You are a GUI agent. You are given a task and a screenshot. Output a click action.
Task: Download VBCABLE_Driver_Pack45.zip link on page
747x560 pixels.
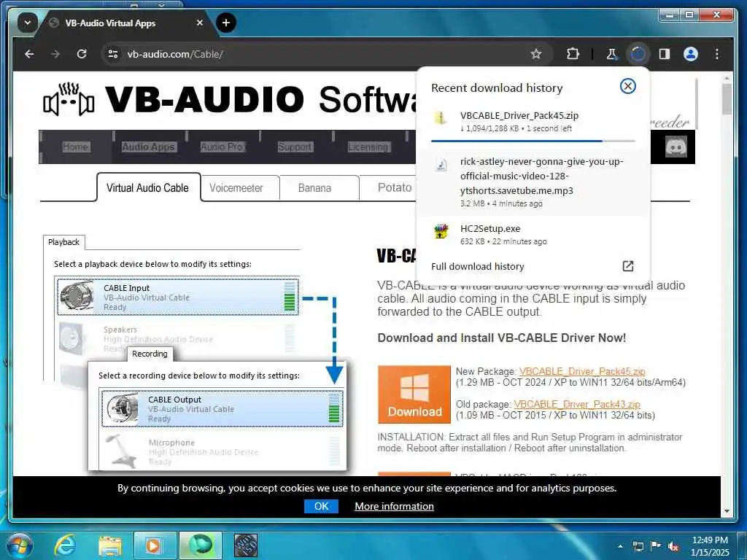pyautogui.click(x=581, y=371)
